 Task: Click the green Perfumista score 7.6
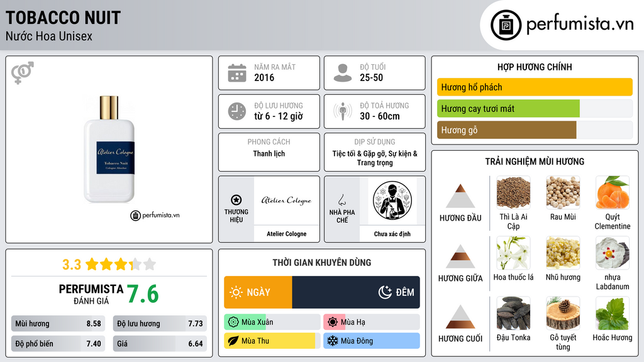(143, 294)
